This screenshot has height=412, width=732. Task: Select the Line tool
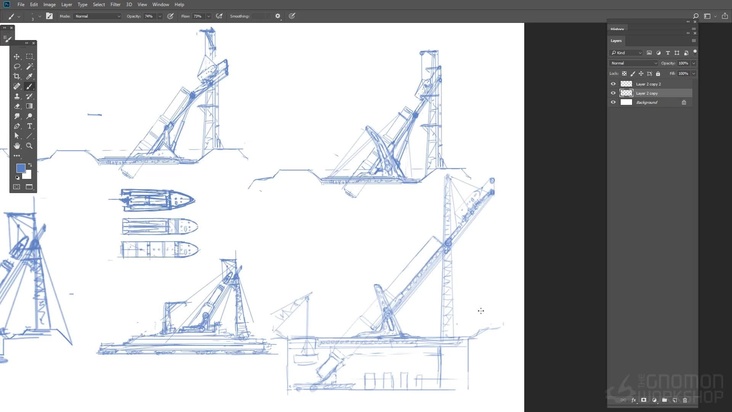(x=29, y=136)
